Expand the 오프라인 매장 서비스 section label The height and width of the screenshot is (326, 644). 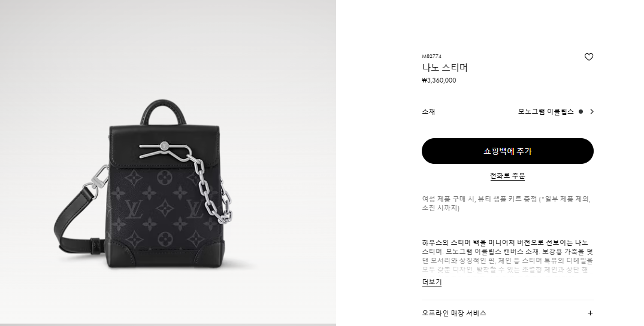(x=454, y=313)
